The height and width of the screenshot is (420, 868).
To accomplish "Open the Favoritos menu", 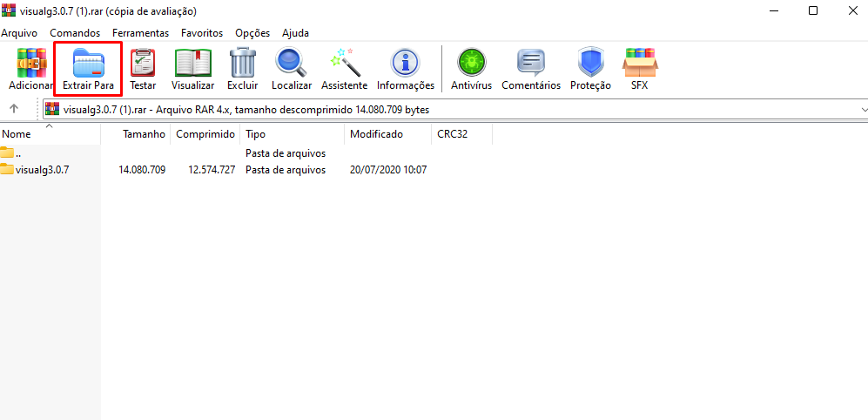I will coord(202,33).
